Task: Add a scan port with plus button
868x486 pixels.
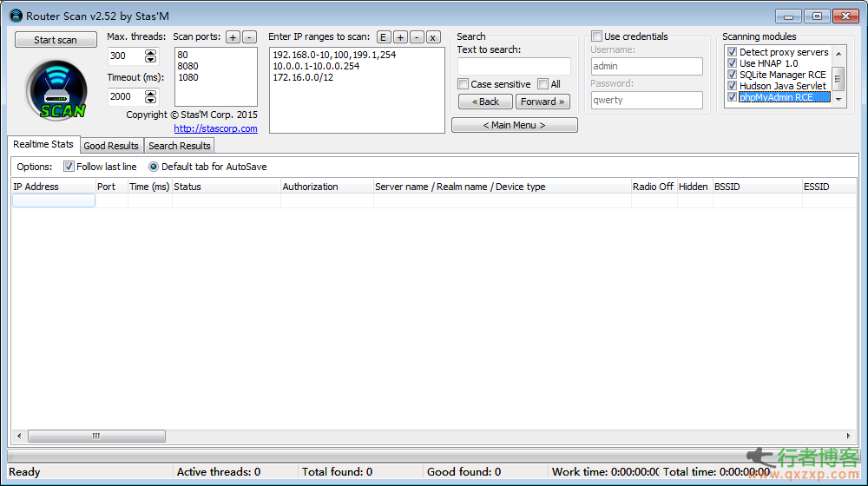Action: tap(233, 37)
